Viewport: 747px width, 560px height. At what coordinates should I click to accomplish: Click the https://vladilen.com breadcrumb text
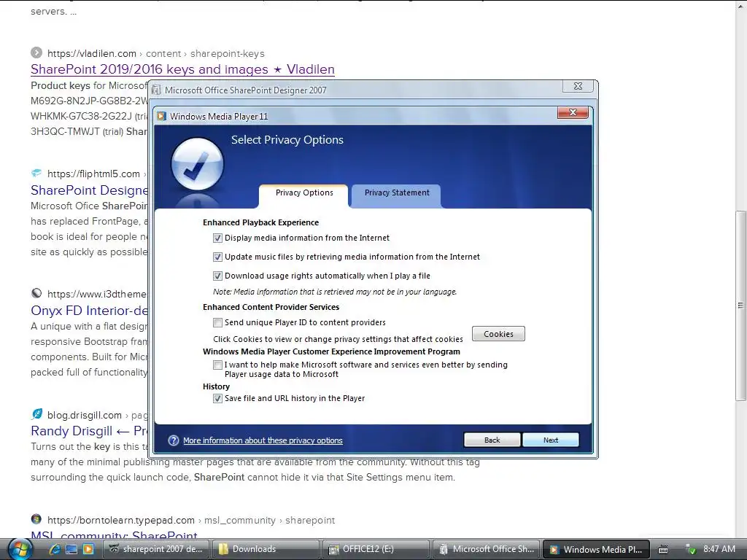click(91, 53)
